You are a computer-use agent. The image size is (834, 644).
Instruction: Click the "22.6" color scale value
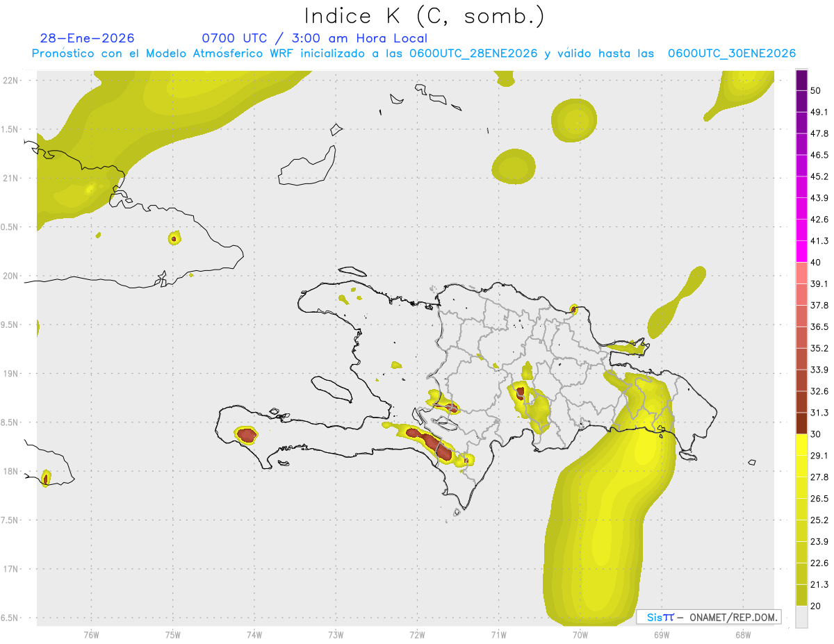[x=819, y=563]
